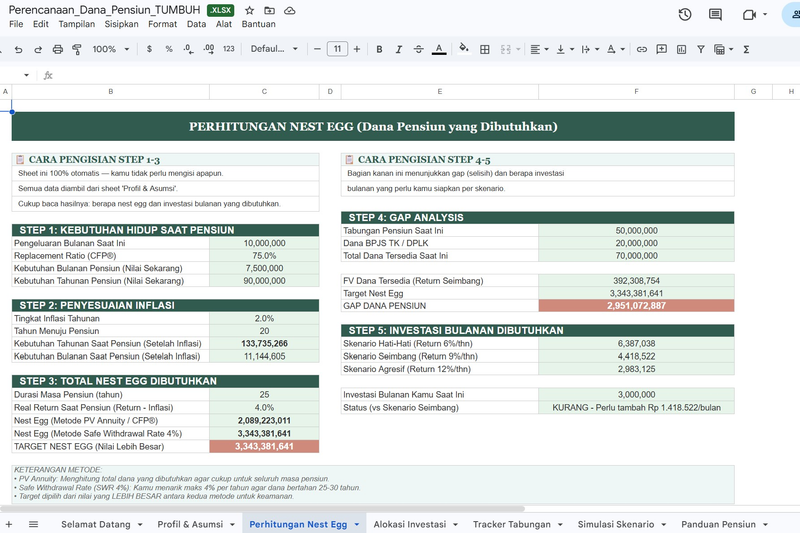This screenshot has width=800, height=533.
Task: Open the Alat menu
Action: click(223, 24)
